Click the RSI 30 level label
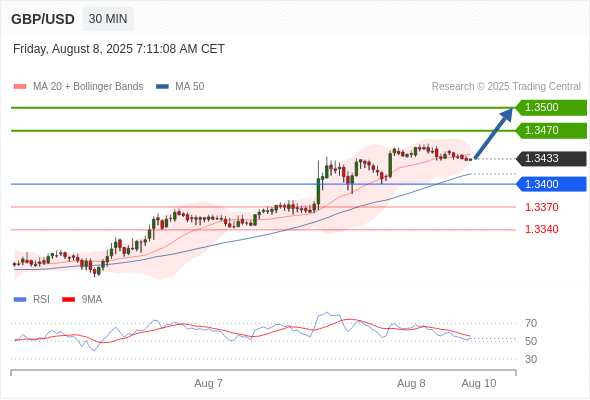Image resolution: width=590 pixels, height=400 pixels. pos(531,359)
